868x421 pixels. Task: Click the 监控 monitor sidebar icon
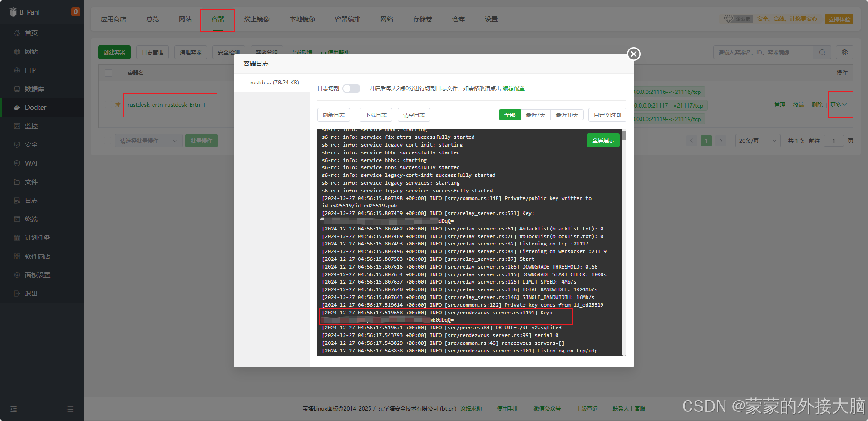coord(17,126)
